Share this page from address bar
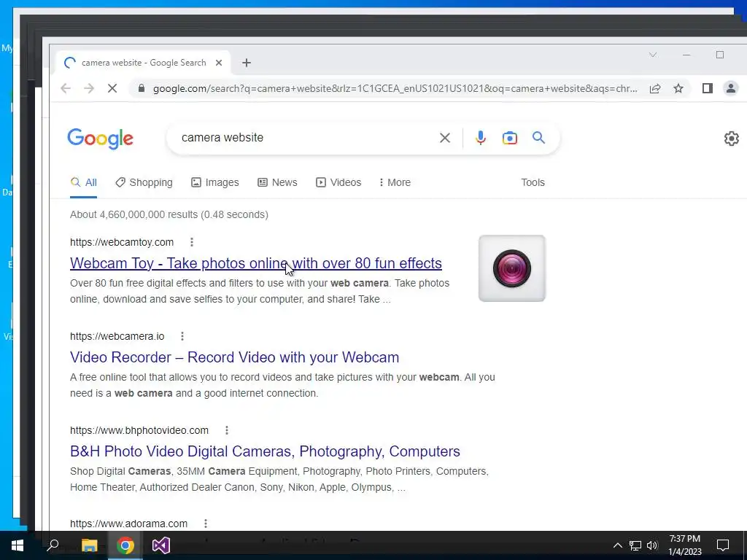This screenshot has height=560, width=747. point(655,88)
